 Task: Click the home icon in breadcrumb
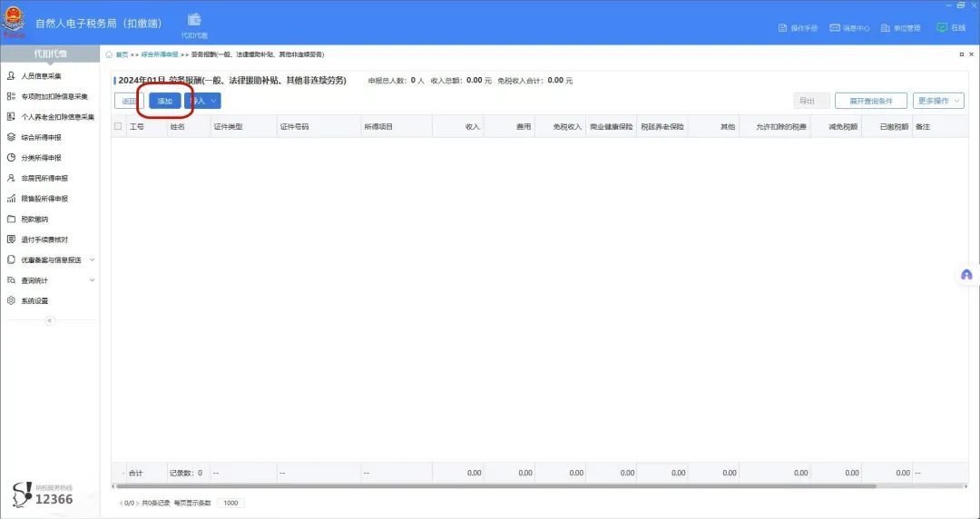coord(110,55)
